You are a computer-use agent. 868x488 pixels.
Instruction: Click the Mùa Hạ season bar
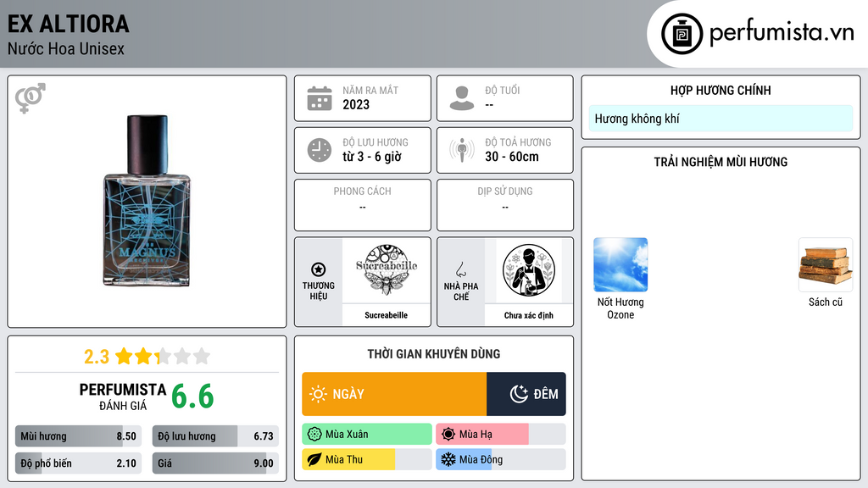click(500, 435)
